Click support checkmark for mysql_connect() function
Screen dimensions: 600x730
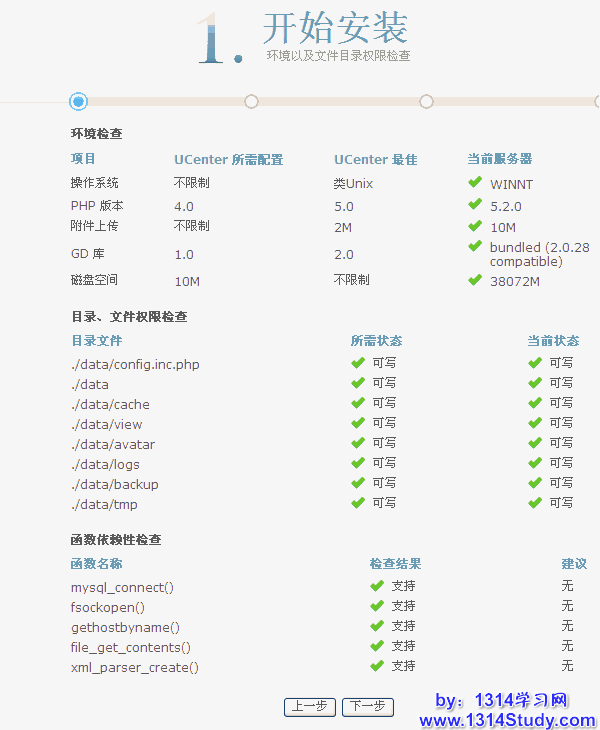(x=377, y=586)
